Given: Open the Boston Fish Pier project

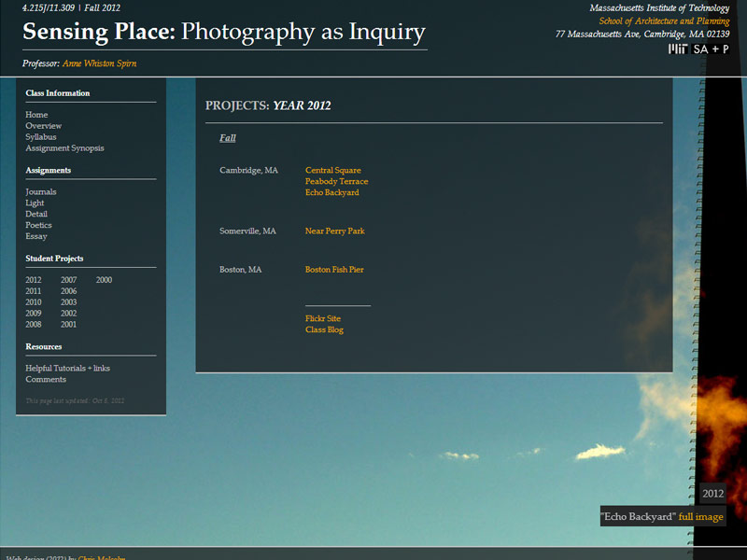Looking at the screenshot, I should point(334,270).
